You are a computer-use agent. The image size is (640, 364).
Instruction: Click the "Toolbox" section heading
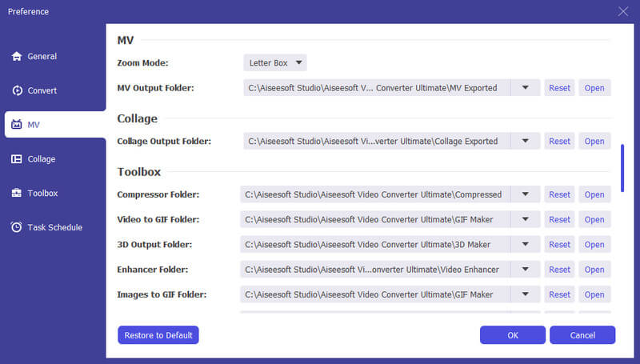tap(138, 172)
